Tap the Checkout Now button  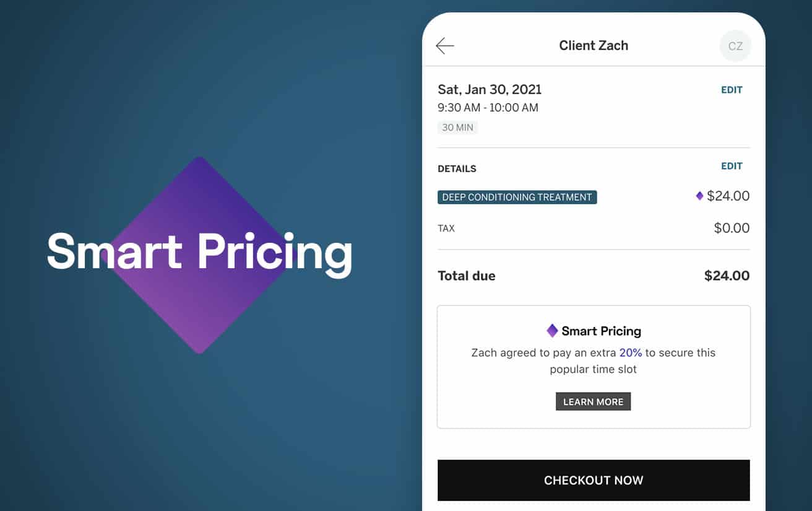(593, 480)
